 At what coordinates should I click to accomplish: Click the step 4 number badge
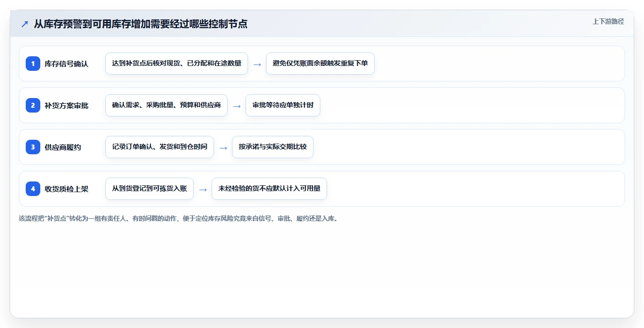[x=33, y=189]
